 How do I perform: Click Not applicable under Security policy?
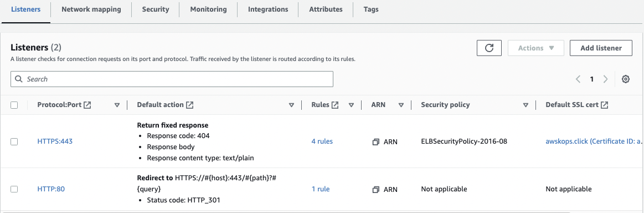[444, 189]
